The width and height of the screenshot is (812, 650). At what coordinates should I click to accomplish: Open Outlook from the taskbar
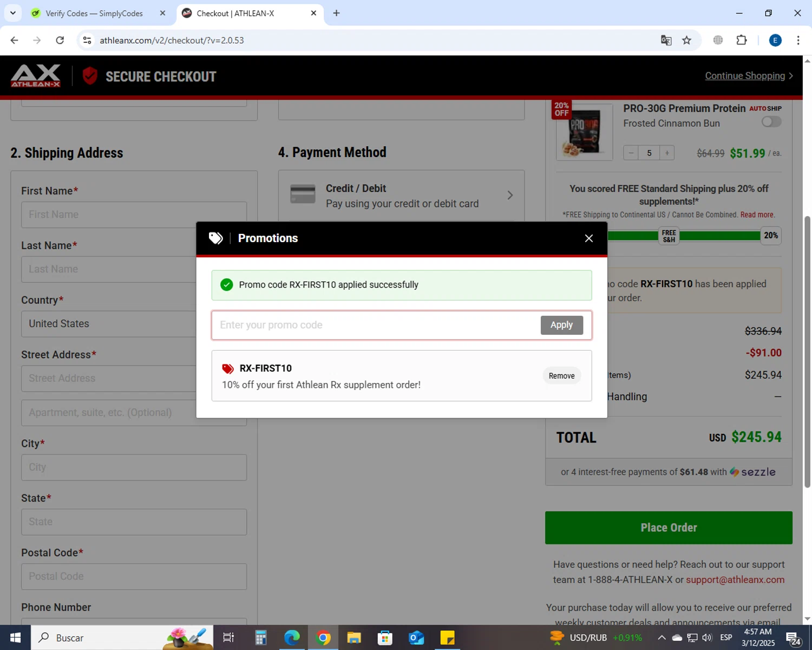click(x=416, y=638)
